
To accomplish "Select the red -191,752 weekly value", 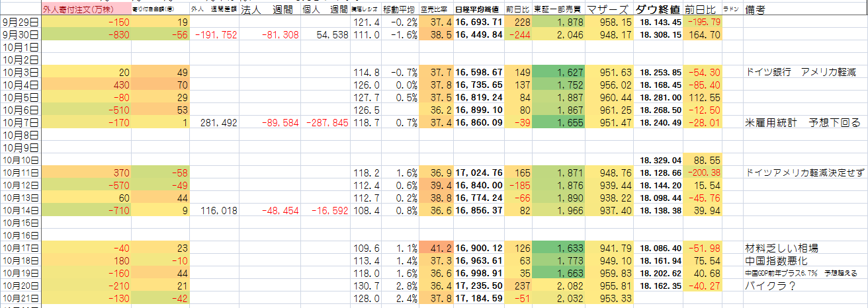I will (x=216, y=35).
